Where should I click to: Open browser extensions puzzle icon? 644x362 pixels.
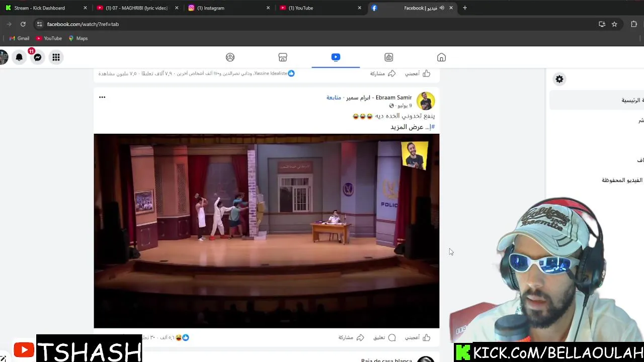point(634,24)
